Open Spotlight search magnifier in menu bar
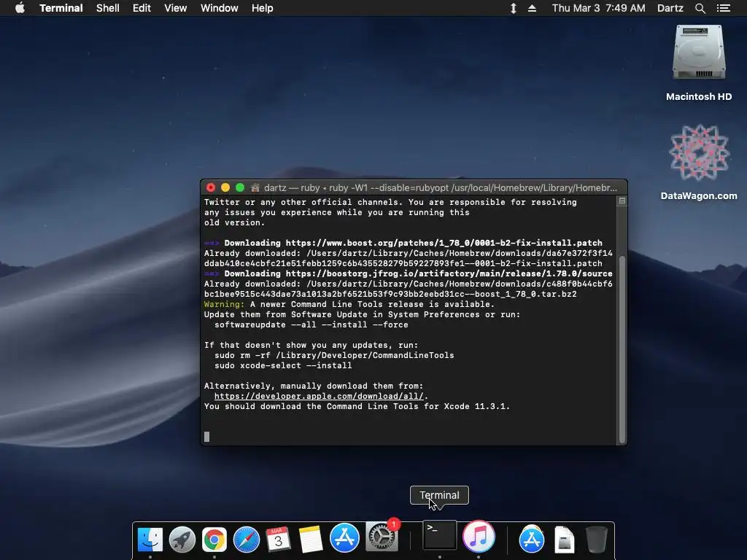Viewport: 747px width, 560px height. 700,8
